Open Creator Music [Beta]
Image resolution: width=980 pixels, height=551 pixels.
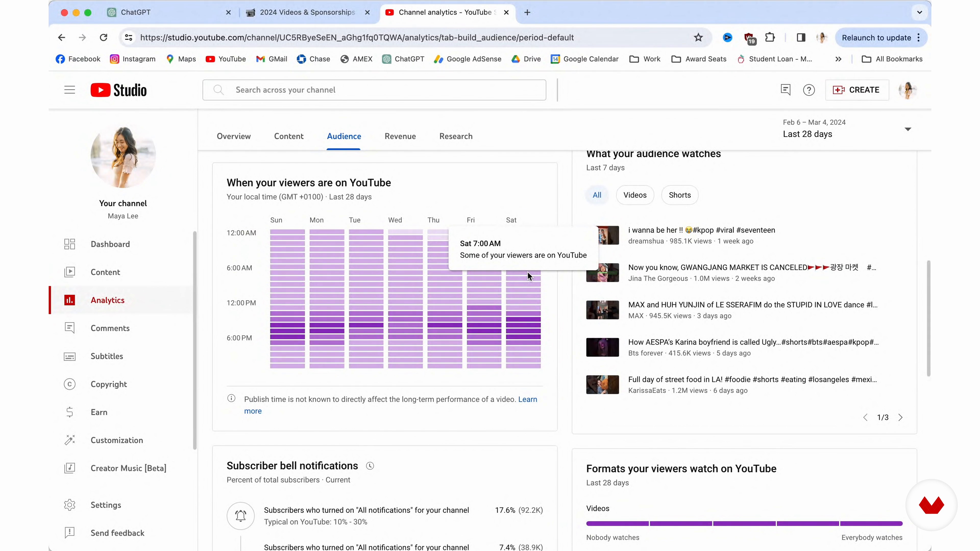coord(128,468)
